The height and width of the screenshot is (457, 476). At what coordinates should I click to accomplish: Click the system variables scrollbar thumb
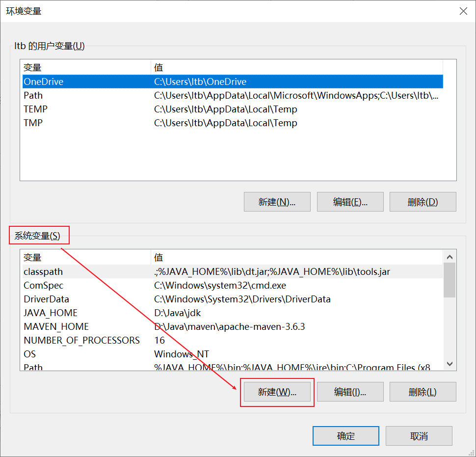click(450, 280)
